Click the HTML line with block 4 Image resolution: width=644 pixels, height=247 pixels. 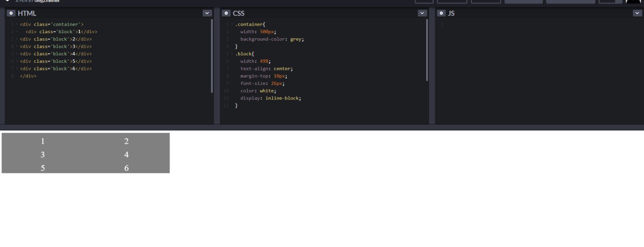click(56, 54)
